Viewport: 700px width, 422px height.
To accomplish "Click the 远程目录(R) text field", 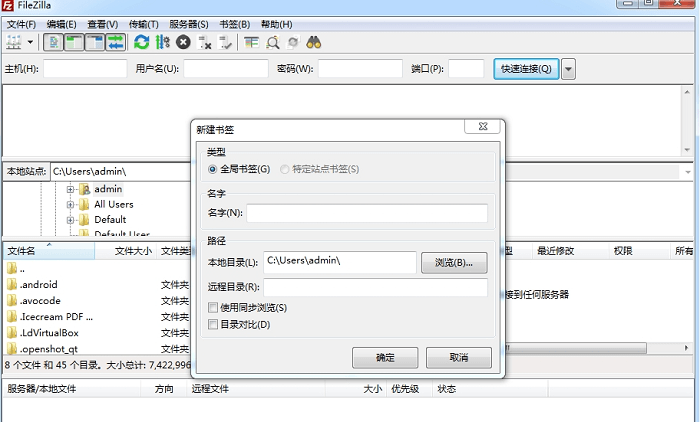I will [x=375, y=287].
